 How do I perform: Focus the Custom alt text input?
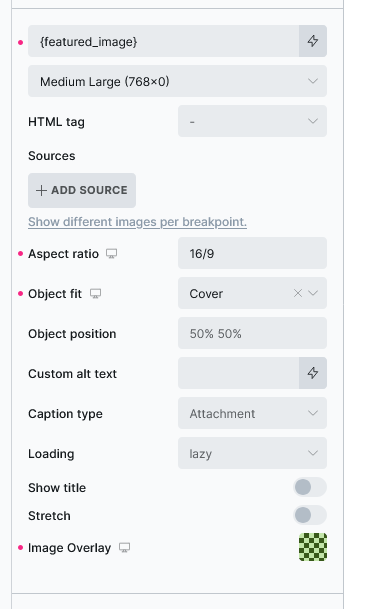point(239,373)
